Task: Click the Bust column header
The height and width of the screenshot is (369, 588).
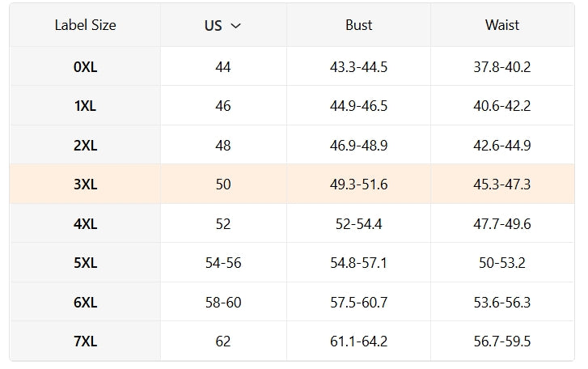Action: [359, 25]
